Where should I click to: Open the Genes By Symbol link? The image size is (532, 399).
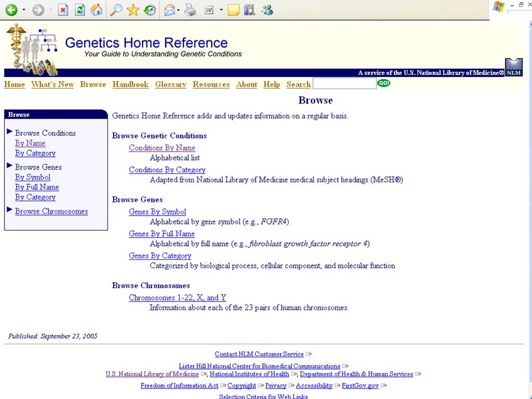157,212
